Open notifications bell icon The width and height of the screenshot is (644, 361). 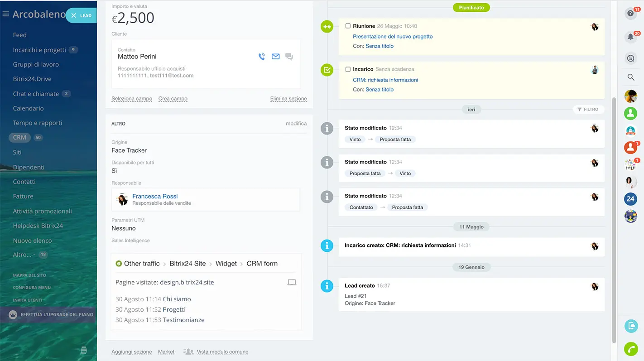tap(631, 37)
